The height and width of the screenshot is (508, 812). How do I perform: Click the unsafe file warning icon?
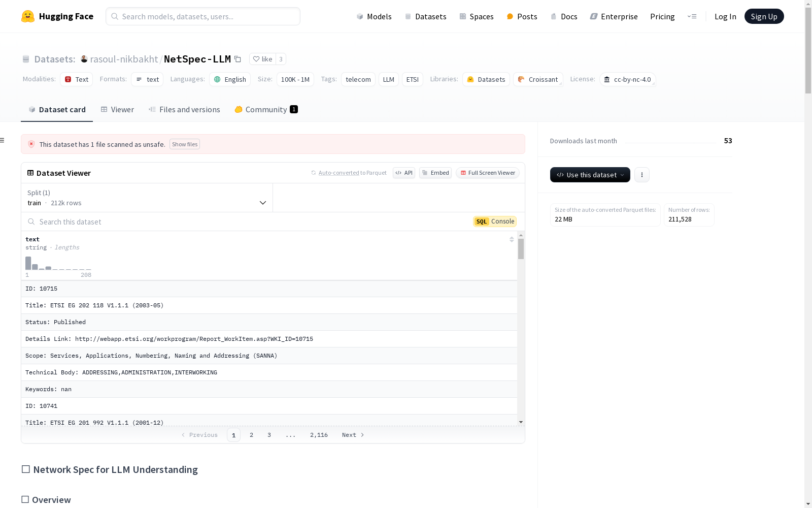point(31,144)
